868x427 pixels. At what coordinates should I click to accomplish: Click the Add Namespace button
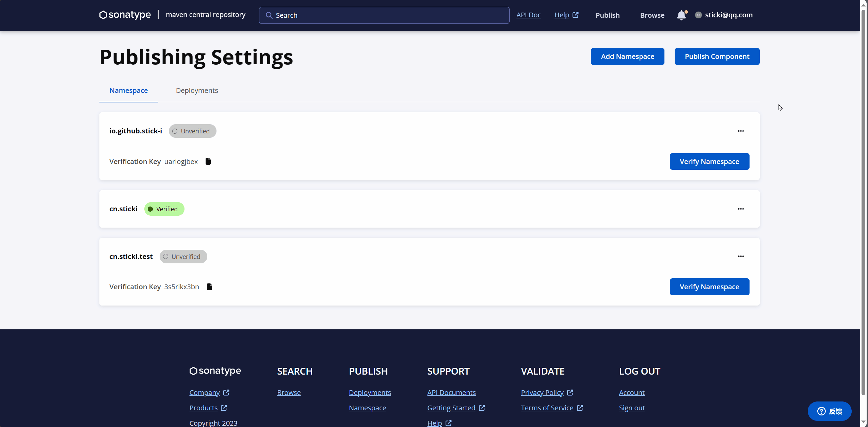[627, 56]
